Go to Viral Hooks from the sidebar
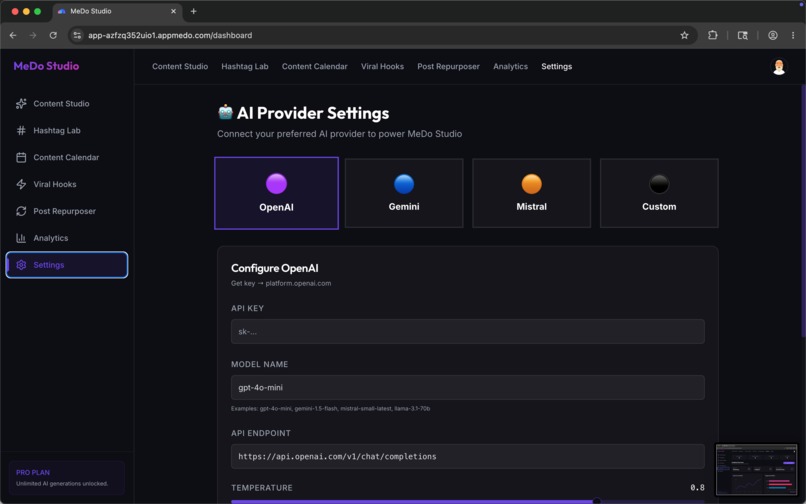The image size is (806, 504). [x=67, y=184]
